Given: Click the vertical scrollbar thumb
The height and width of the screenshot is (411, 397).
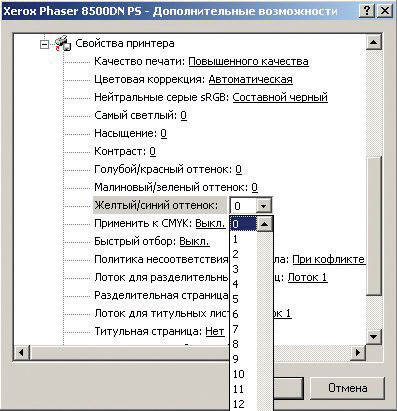Looking at the screenshot, I should (x=373, y=225).
